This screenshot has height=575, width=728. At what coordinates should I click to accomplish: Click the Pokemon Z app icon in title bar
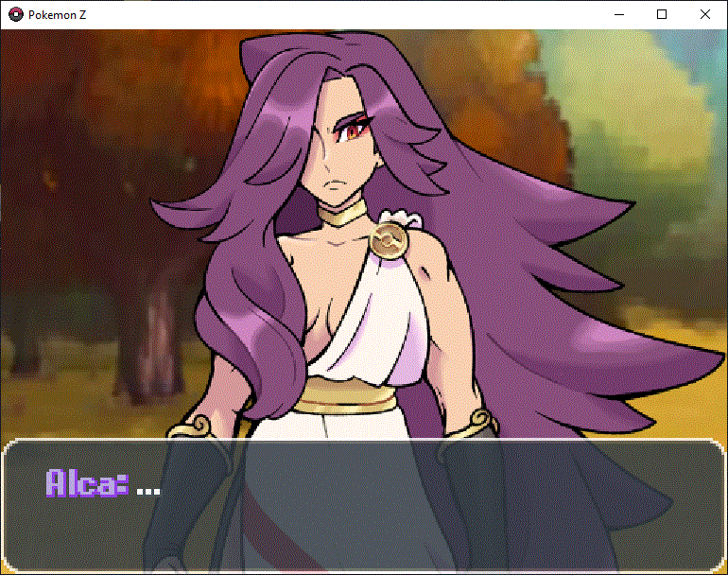(16, 14)
